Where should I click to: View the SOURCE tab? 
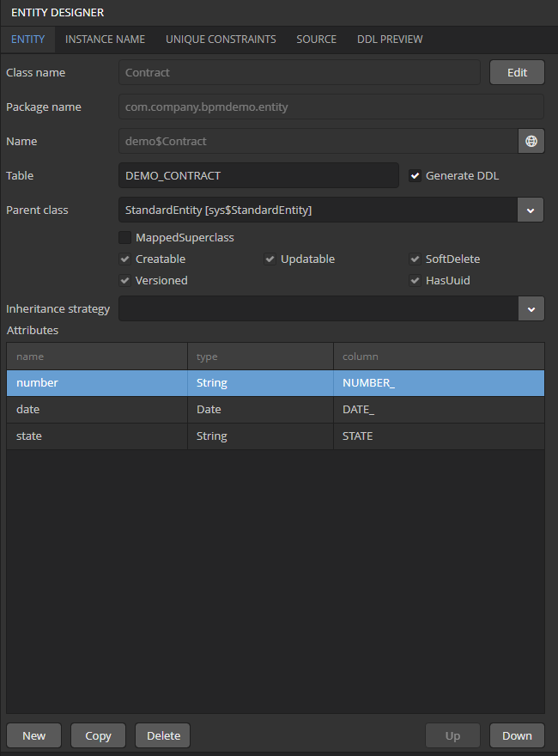[316, 39]
